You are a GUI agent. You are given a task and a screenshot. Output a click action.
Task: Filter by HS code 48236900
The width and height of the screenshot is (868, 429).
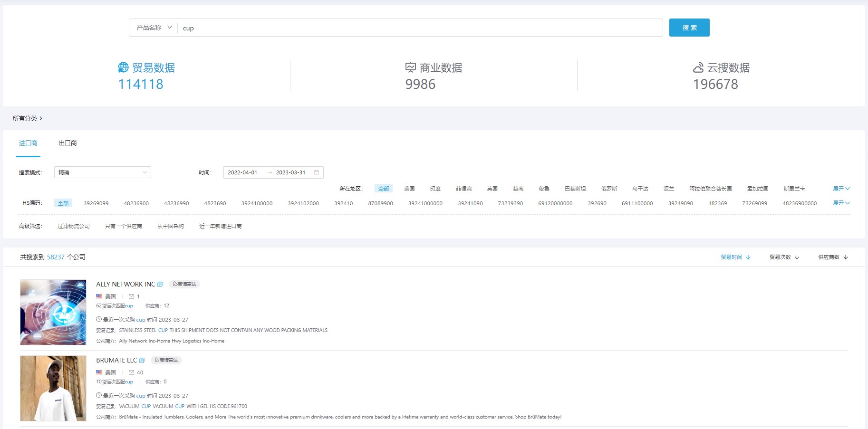(x=136, y=203)
